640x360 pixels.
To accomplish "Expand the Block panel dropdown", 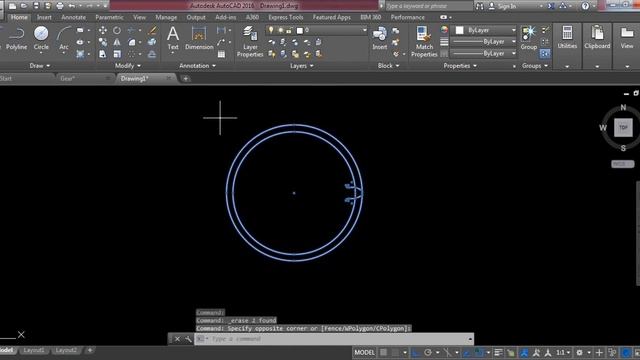I will point(388,66).
